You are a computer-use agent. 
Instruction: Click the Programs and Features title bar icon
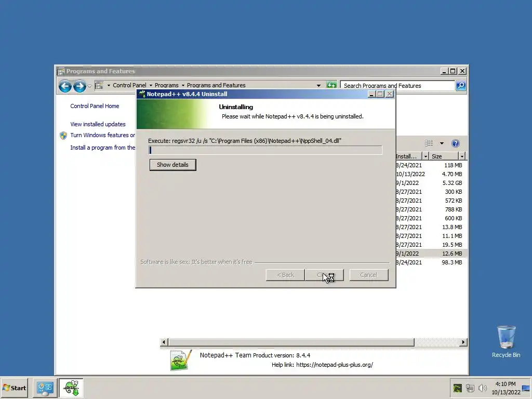pos(61,71)
